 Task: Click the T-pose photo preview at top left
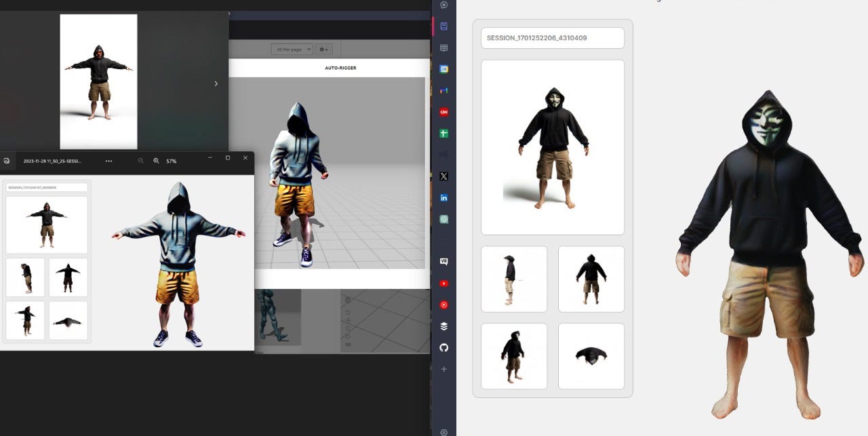(x=98, y=81)
